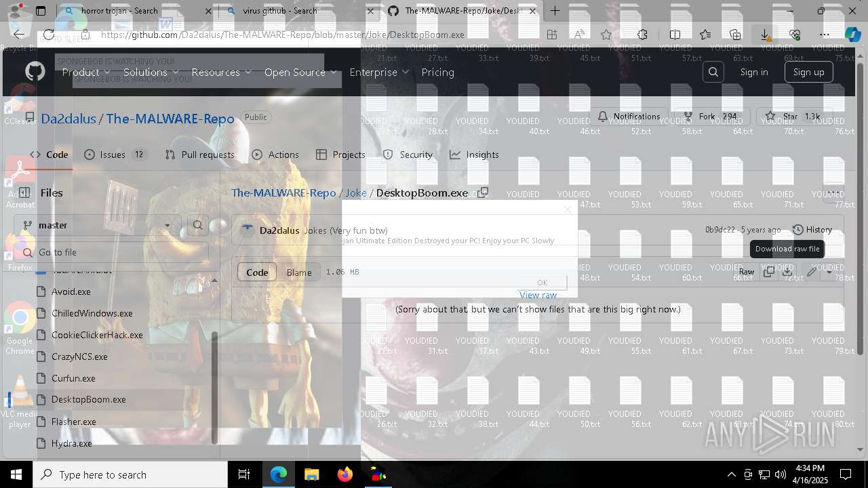868x488 pixels.
Task: Open the Copilot icon in Edge
Action: click(x=852, y=35)
